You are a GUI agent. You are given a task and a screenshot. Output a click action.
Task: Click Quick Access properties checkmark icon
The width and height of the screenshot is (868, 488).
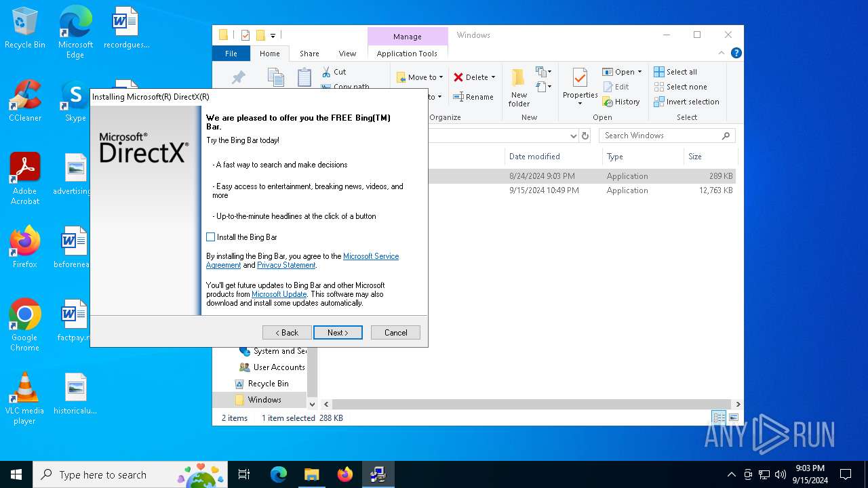click(x=245, y=35)
